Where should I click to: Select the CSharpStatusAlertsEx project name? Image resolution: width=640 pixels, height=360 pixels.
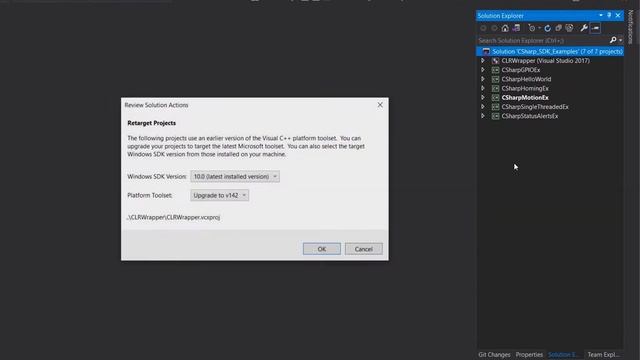[x=530, y=116]
